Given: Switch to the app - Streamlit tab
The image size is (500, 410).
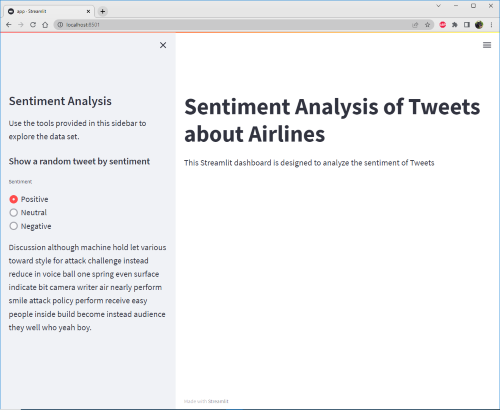Looking at the screenshot, I should (49, 11).
